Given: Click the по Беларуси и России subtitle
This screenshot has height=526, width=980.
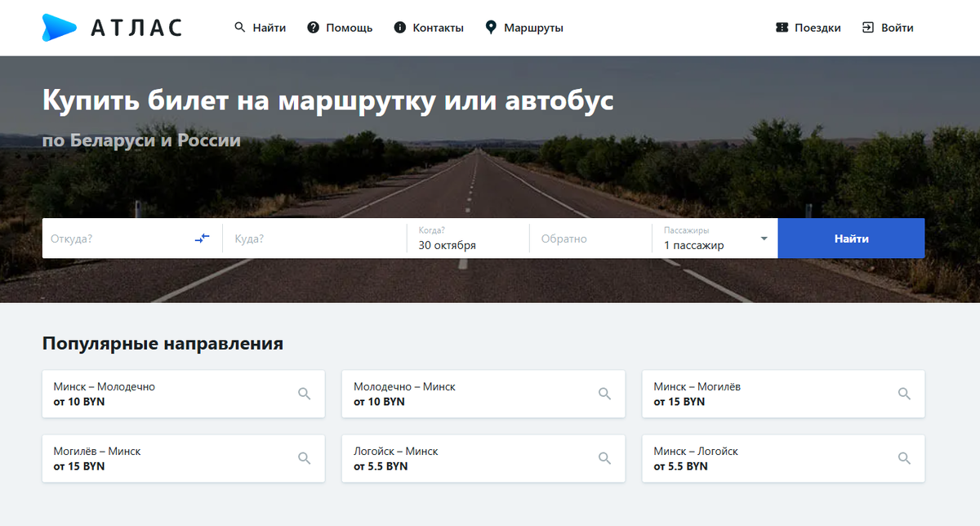Looking at the screenshot, I should [141, 140].
